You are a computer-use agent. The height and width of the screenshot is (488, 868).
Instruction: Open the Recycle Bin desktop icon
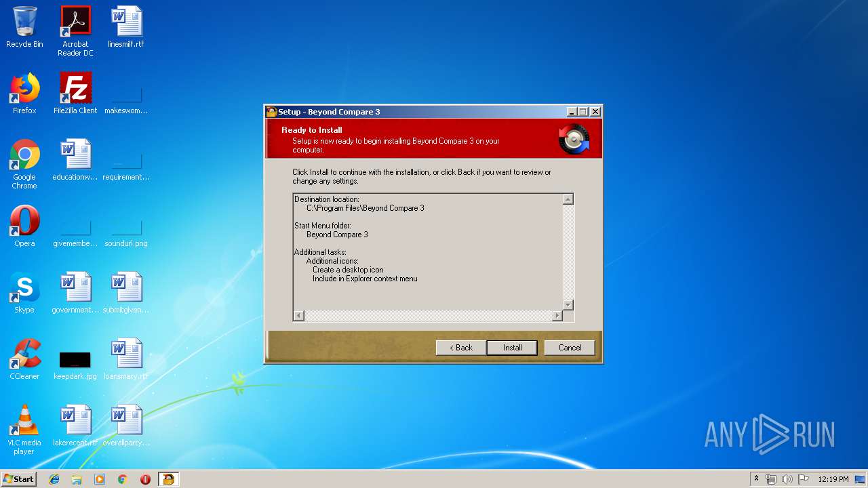[24, 27]
